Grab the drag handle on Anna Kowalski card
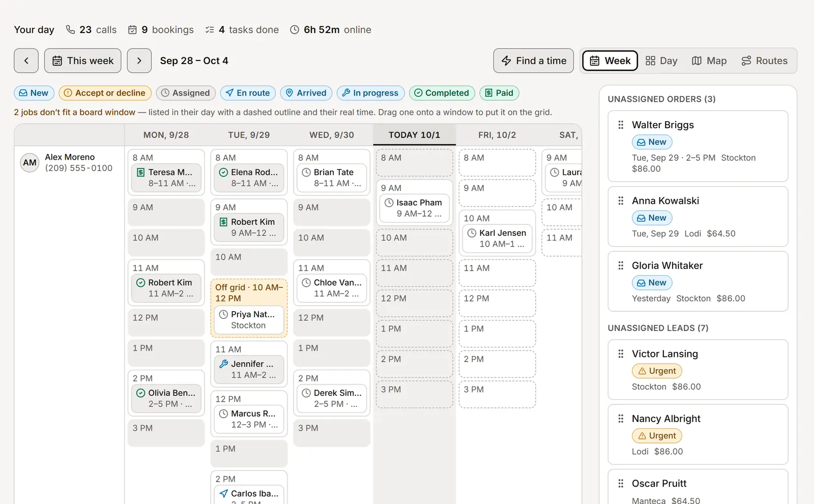Viewport: 814px width, 504px height. click(x=621, y=200)
